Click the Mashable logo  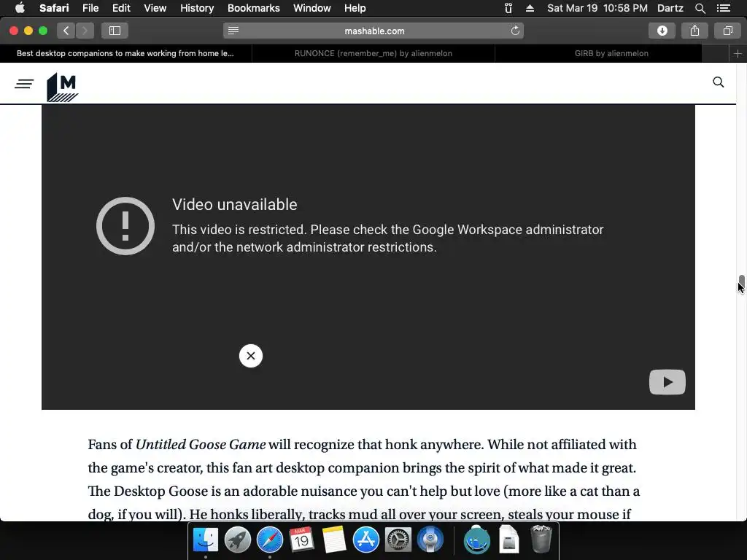[63, 87]
